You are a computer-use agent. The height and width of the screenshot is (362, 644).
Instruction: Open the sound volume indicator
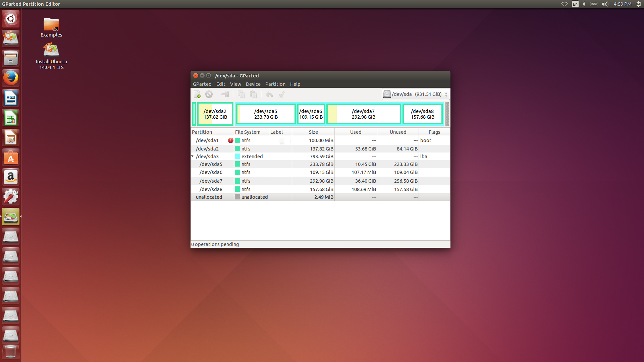pos(605,4)
